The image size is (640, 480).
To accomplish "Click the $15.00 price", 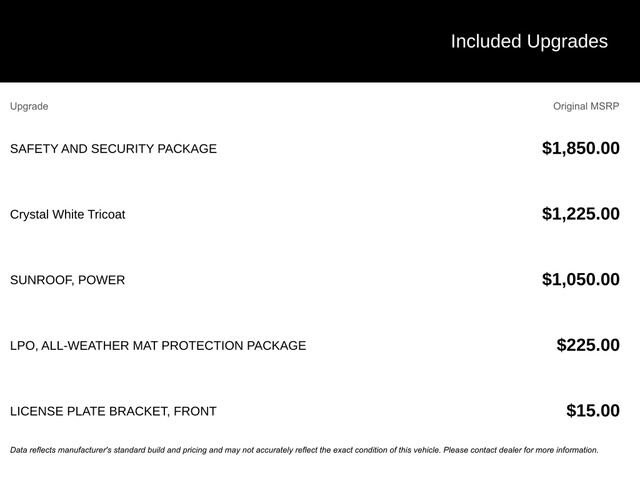I will tap(592, 411).
